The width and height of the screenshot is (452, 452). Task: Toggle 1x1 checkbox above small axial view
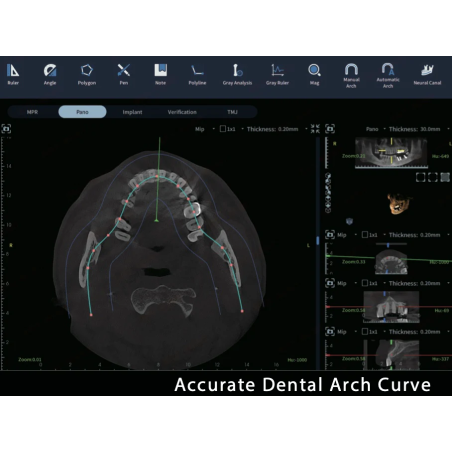(365, 235)
